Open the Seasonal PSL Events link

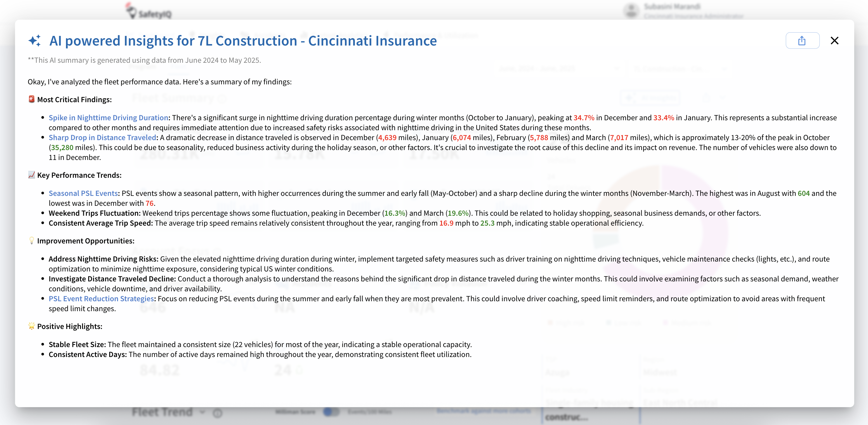point(83,193)
